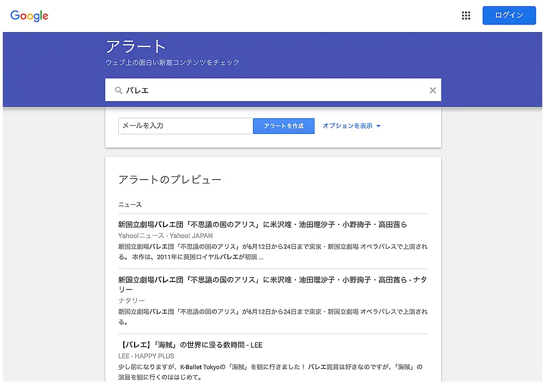
Task: Open the Google apps grid icon
Action: click(x=466, y=15)
